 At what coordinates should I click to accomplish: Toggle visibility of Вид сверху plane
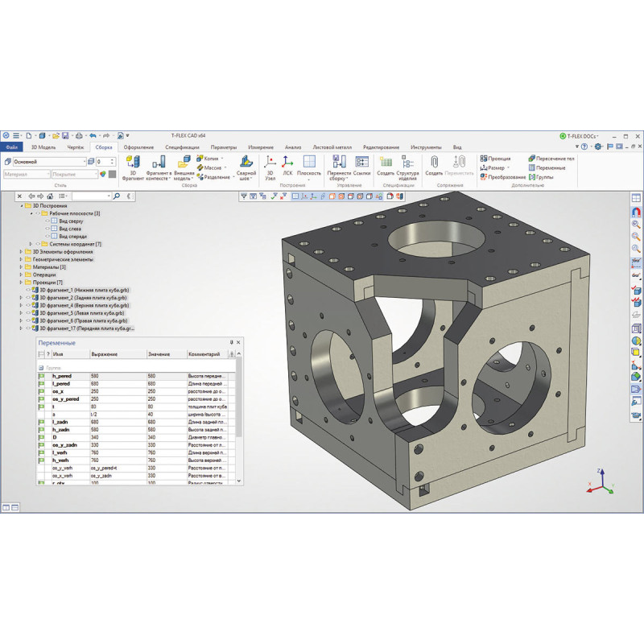(47, 221)
